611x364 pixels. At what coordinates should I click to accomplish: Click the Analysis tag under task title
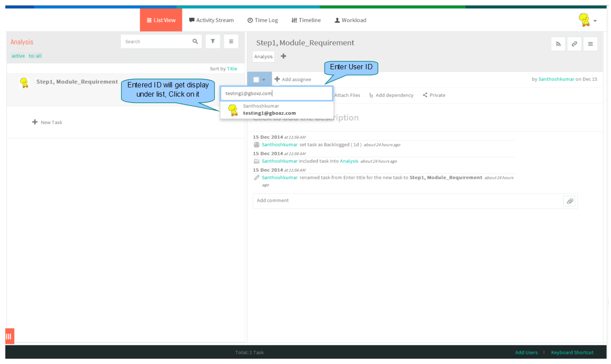pyautogui.click(x=264, y=56)
